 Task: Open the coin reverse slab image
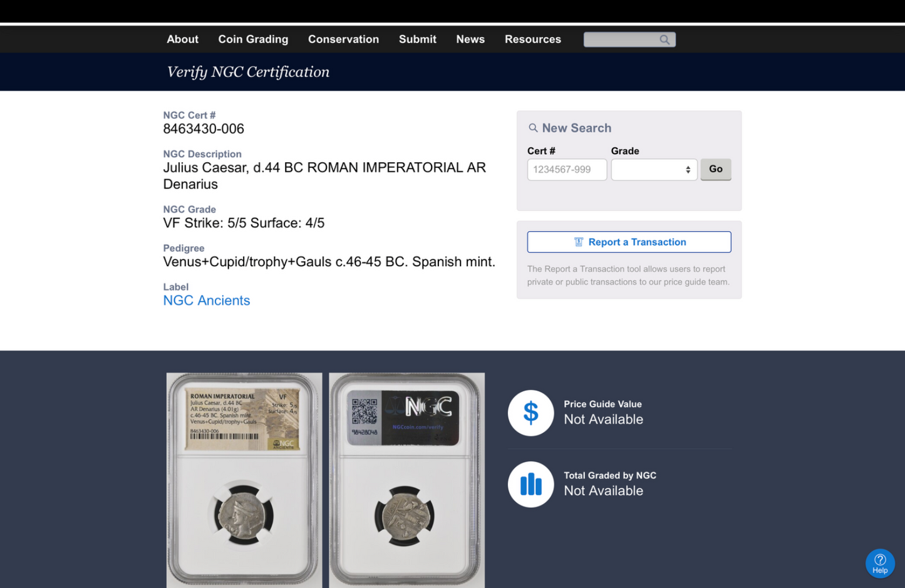pos(406,480)
